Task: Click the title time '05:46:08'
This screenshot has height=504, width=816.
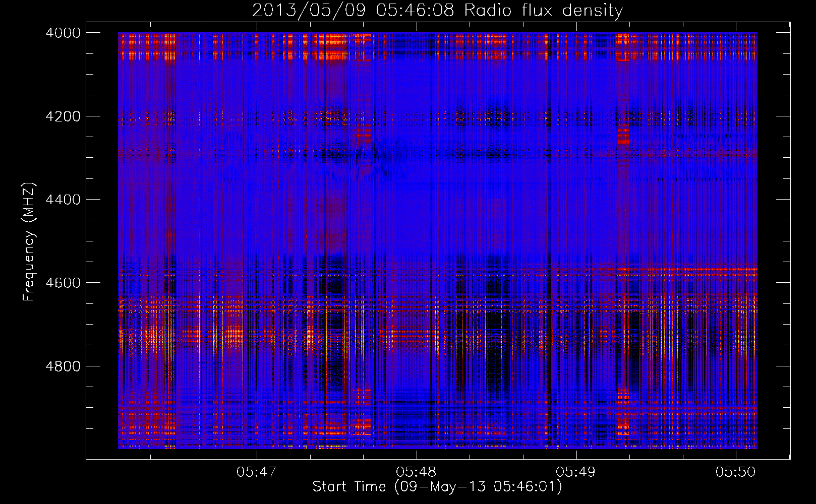Action: coord(415,11)
